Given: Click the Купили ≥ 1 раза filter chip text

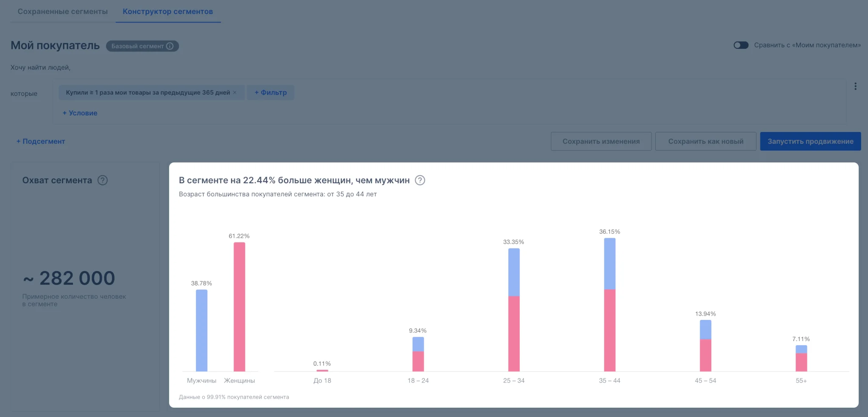Looking at the screenshot, I should click(x=148, y=92).
